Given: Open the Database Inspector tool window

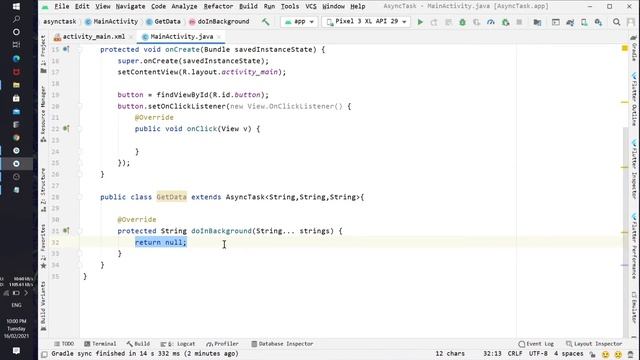Looking at the screenshot, I should point(282,344).
